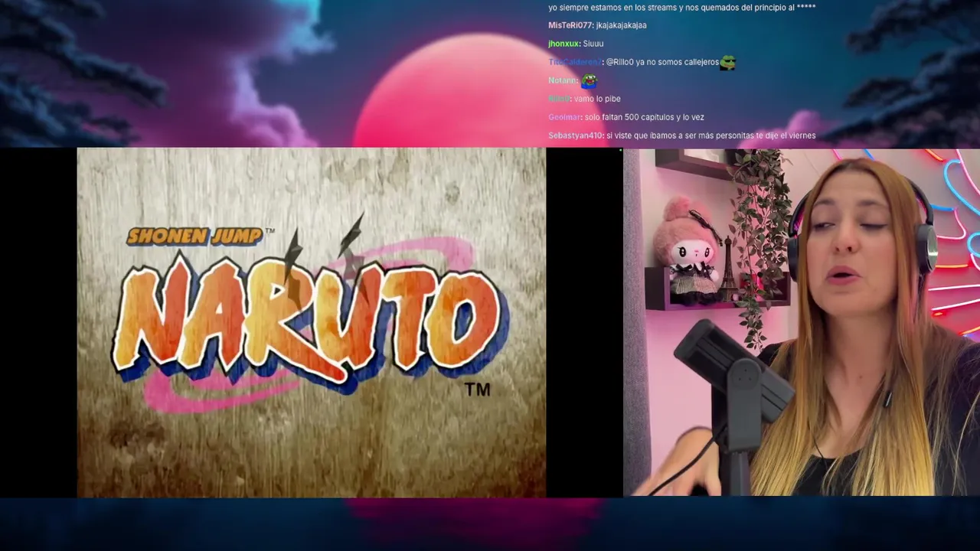Click the streamer's webcam feed

801,322
